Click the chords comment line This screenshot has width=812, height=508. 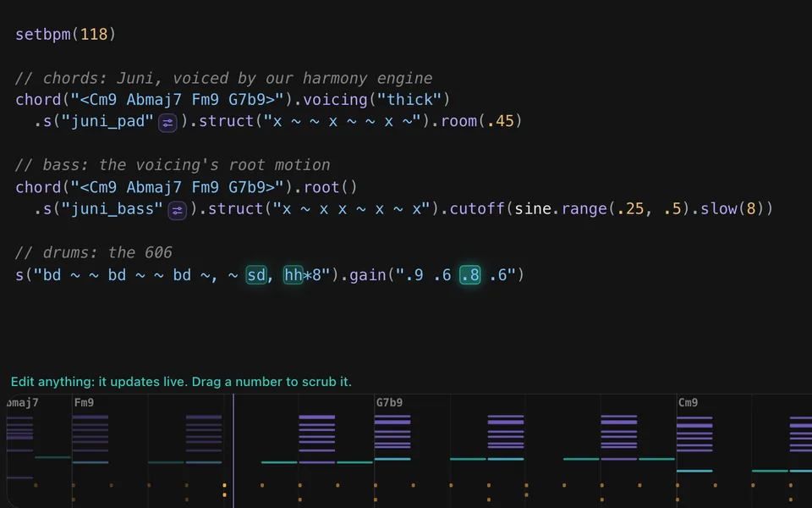[223, 78]
